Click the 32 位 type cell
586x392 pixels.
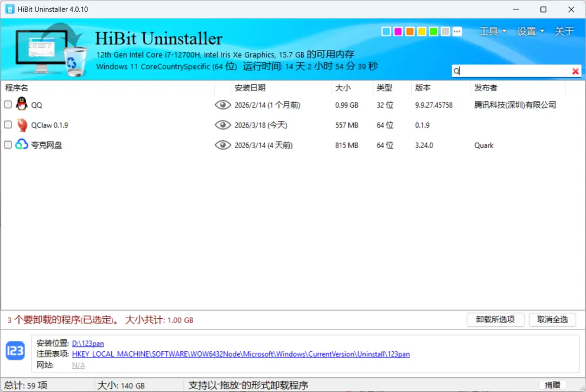click(x=385, y=105)
